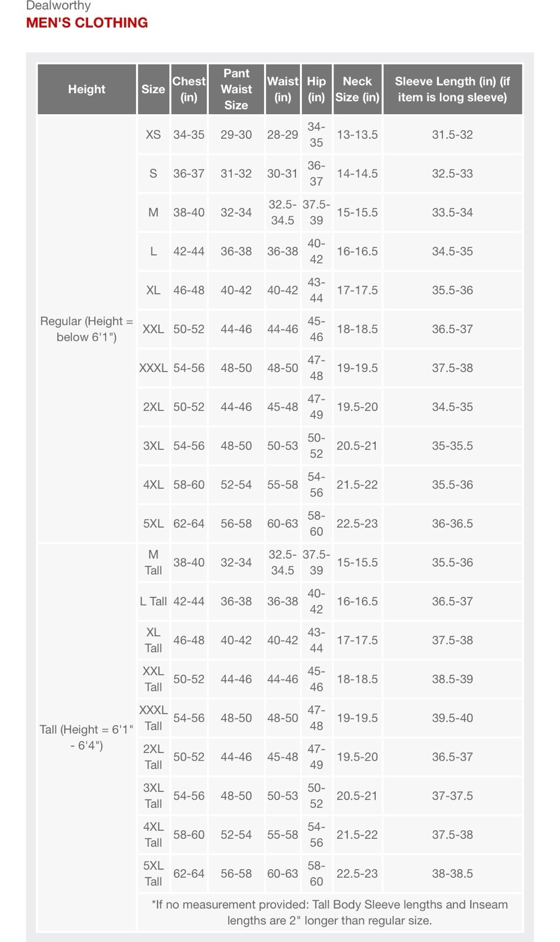Select the Tall height category cell
Screen dimensions: 560x942
86,737
